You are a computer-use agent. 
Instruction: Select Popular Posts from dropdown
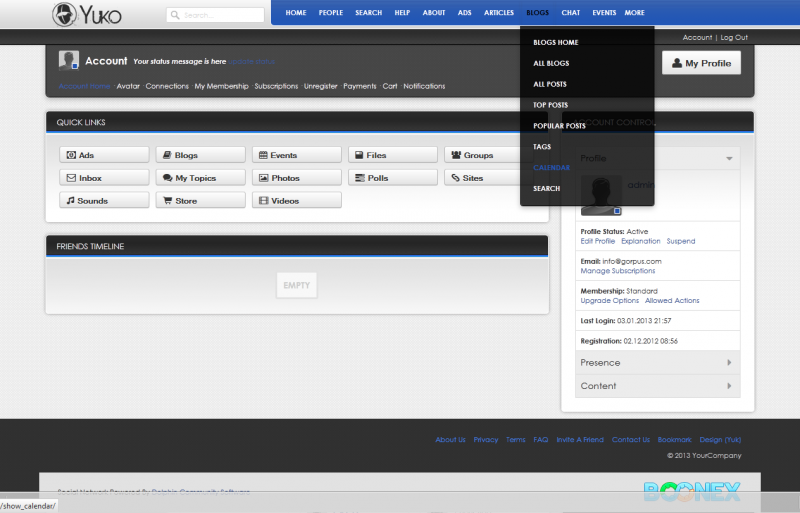[559, 126]
